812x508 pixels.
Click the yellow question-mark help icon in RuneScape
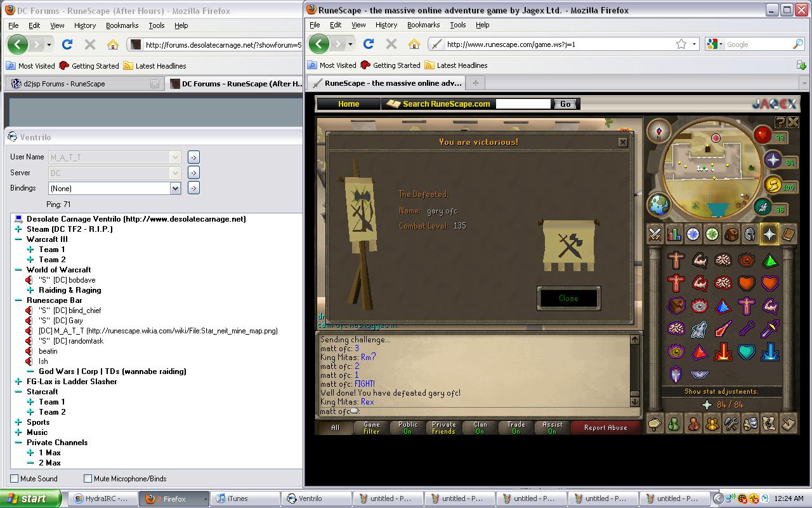(x=780, y=123)
